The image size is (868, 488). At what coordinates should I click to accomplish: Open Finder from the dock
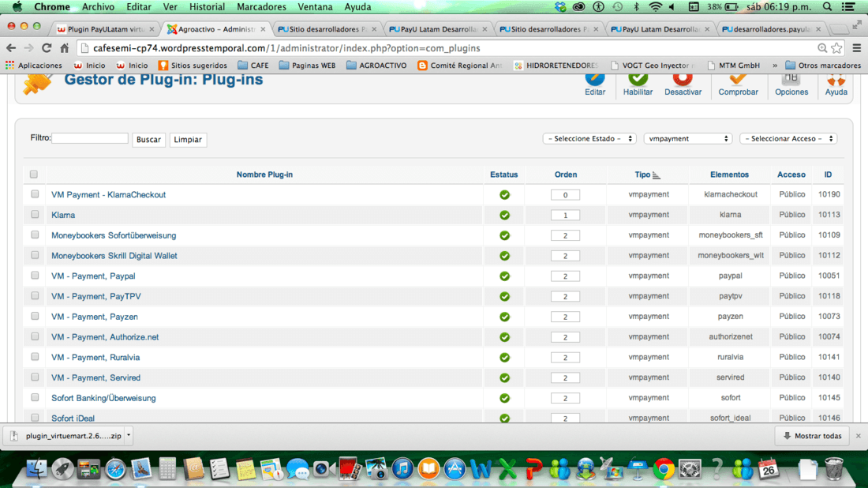coord(36,469)
